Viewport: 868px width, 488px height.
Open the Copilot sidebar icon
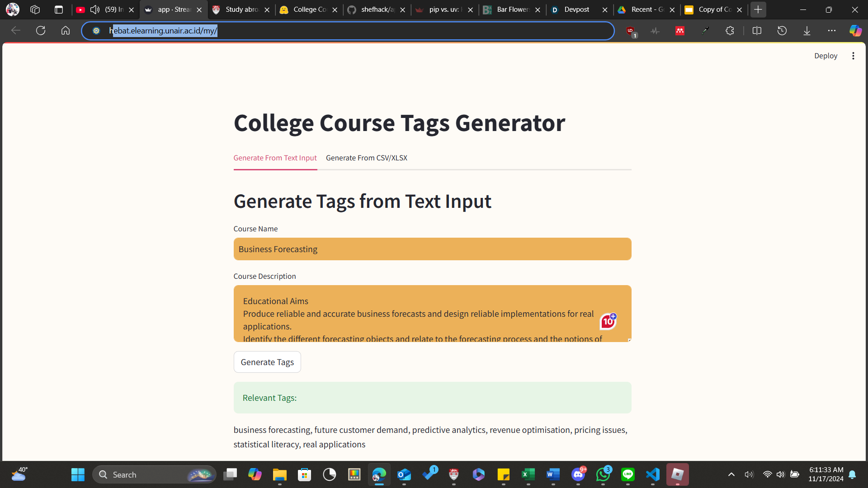pyautogui.click(x=855, y=31)
